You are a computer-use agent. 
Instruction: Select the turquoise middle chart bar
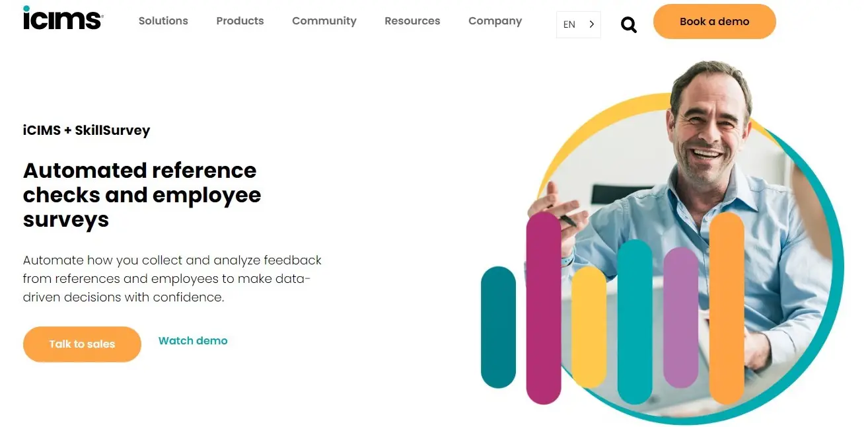pyautogui.click(x=635, y=322)
